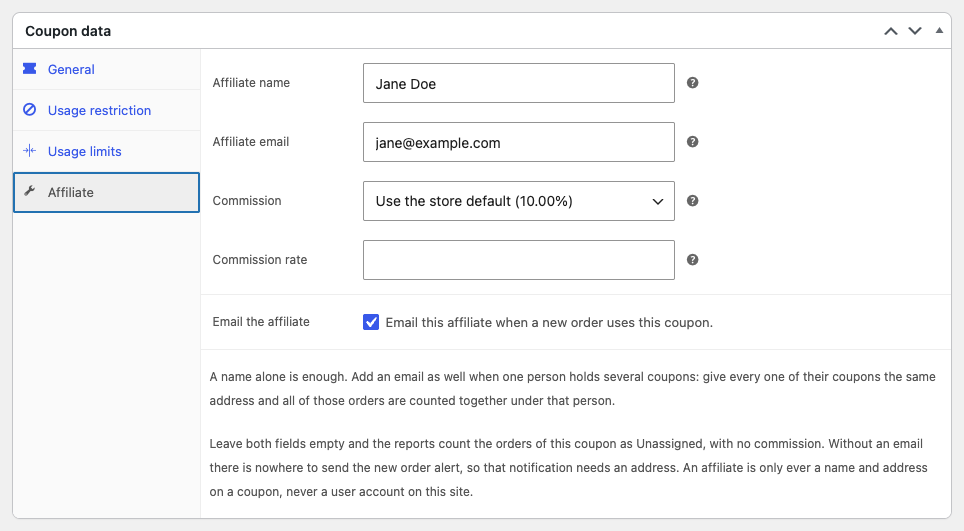964x531 pixels.
Task: Click the checkbox label about new order emails
Action: tap(549, 323)
